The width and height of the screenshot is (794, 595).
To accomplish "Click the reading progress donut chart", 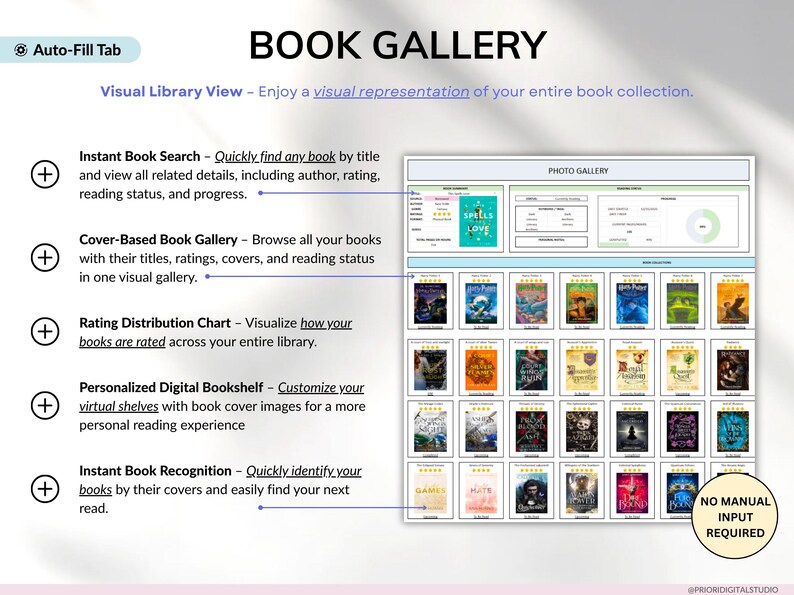I will 703,226.
